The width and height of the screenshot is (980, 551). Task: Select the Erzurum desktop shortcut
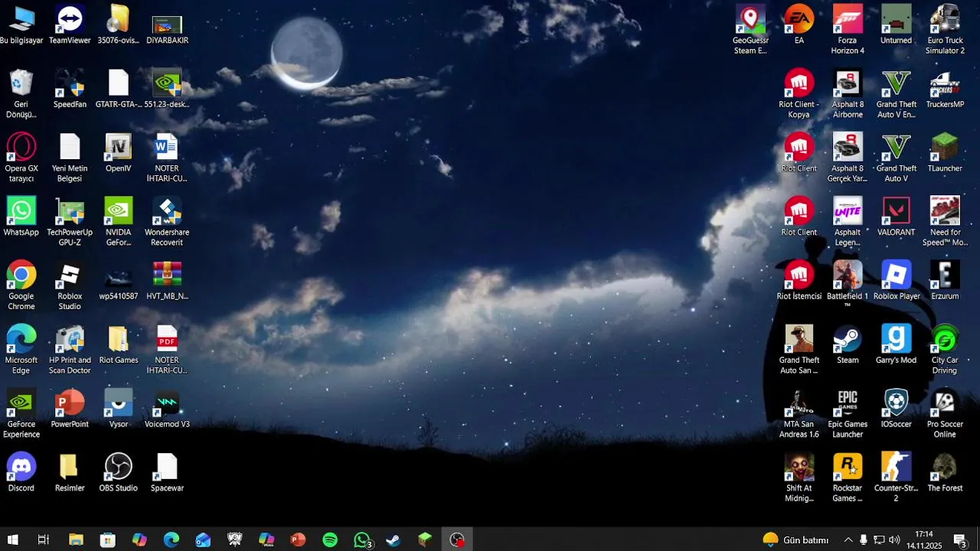click(x=945, y=281)
